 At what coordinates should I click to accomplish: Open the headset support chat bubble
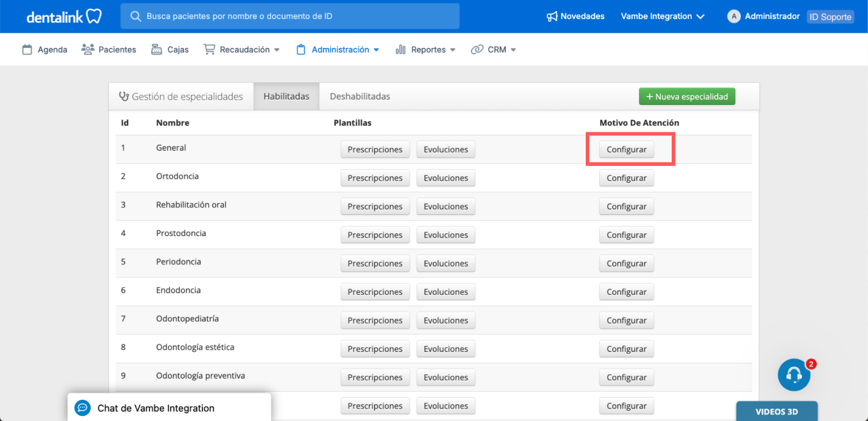(x=794, y=375)
